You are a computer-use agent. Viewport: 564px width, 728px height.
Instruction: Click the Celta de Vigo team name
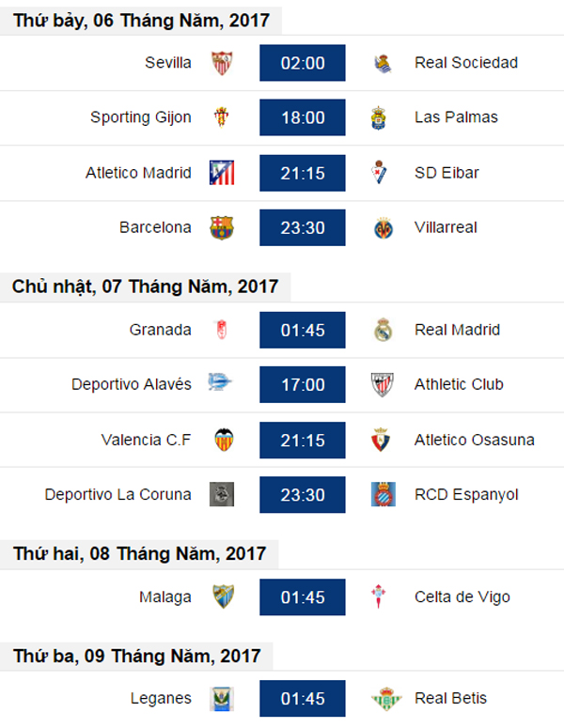tap(462, 597)
